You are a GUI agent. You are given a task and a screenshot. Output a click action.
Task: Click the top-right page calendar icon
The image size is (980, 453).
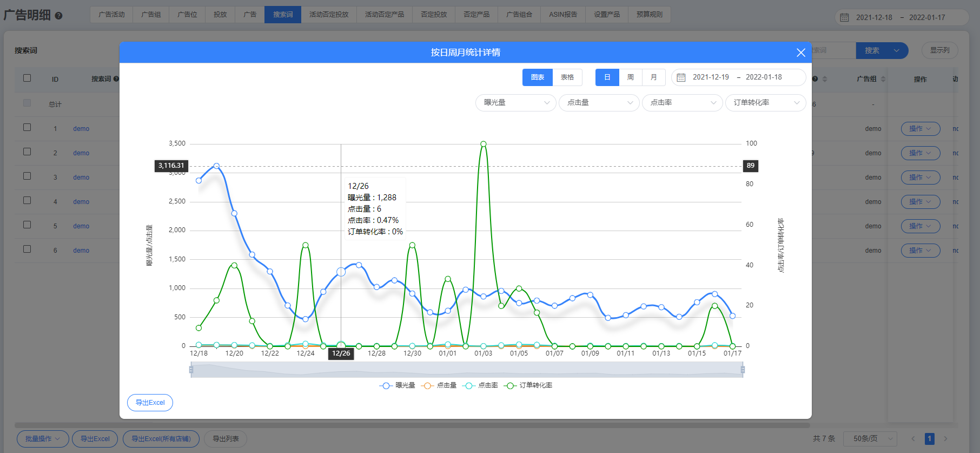click(x=844, y=18)
